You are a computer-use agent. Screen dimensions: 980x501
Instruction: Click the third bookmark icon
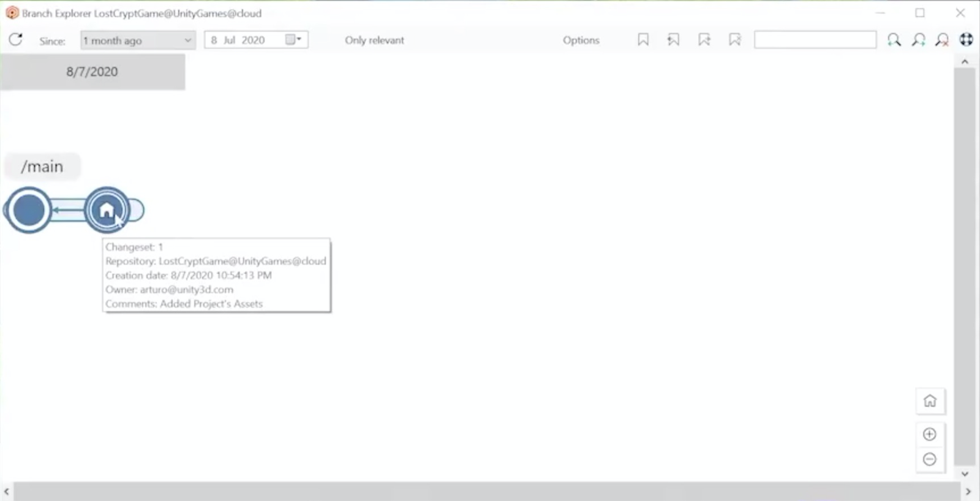pos(704,40)
